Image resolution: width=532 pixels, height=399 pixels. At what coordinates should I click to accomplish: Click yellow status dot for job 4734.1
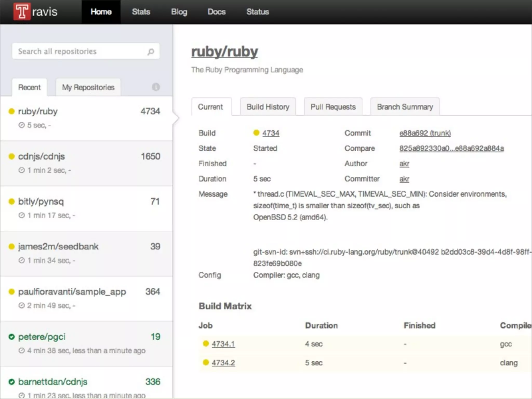pos(206,344)
